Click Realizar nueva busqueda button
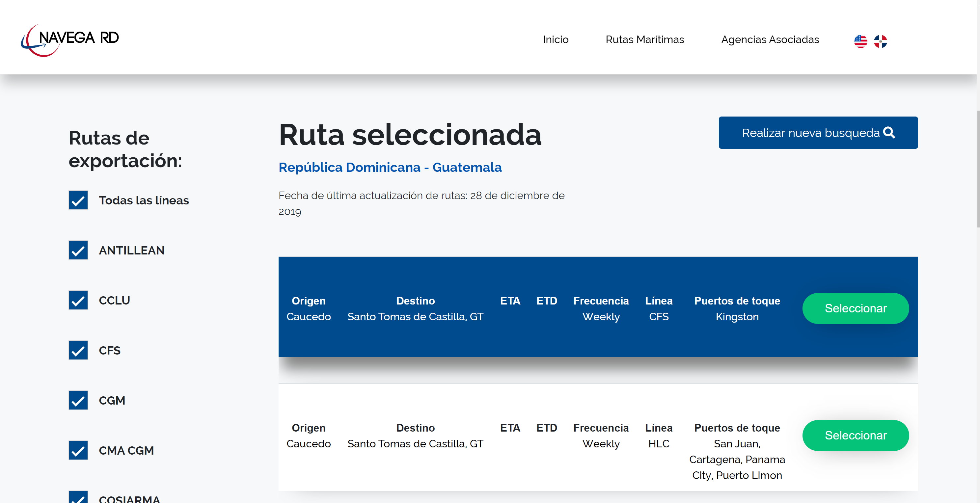Screen dimensions: 980x503 click(810, 133)
